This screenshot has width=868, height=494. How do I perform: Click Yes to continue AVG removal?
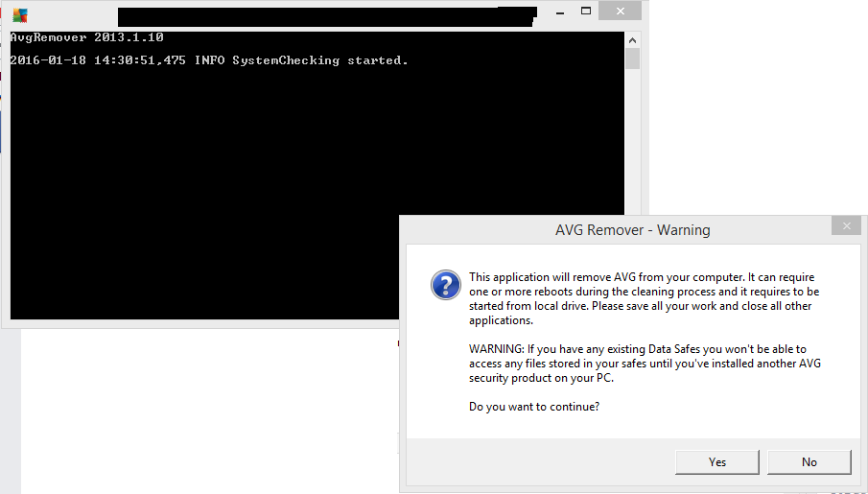pyautogui.click(x=716, y=462)
